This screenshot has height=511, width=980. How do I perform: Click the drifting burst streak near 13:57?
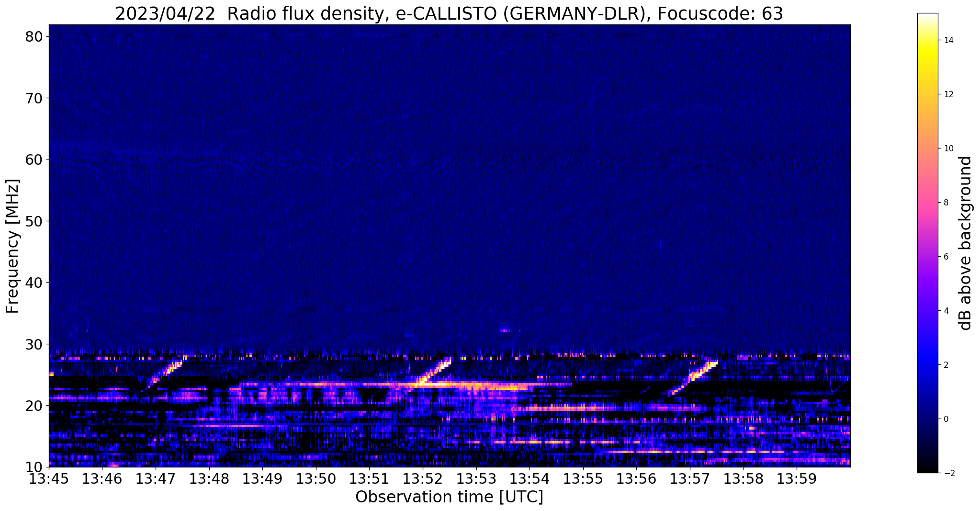pos(693,377)
